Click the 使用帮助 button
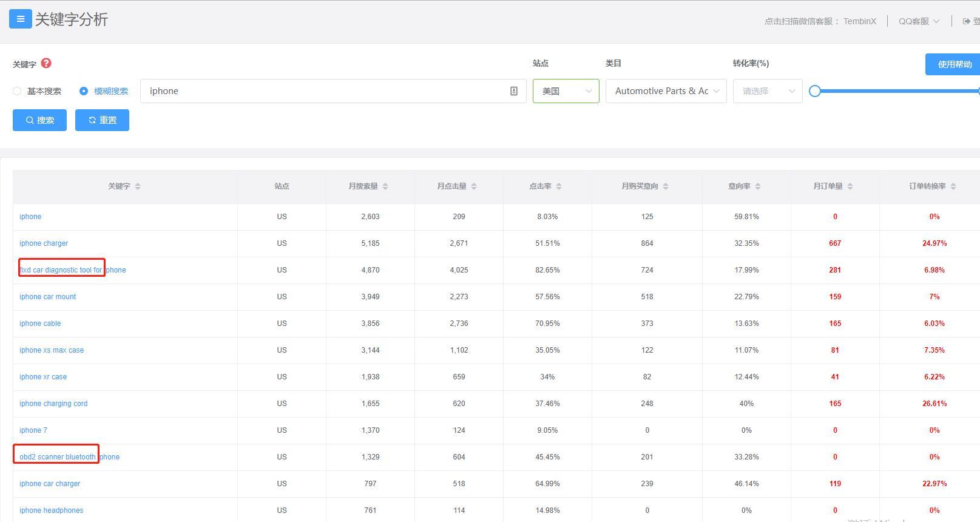The image size is (980, 522). tap(954, 64)
